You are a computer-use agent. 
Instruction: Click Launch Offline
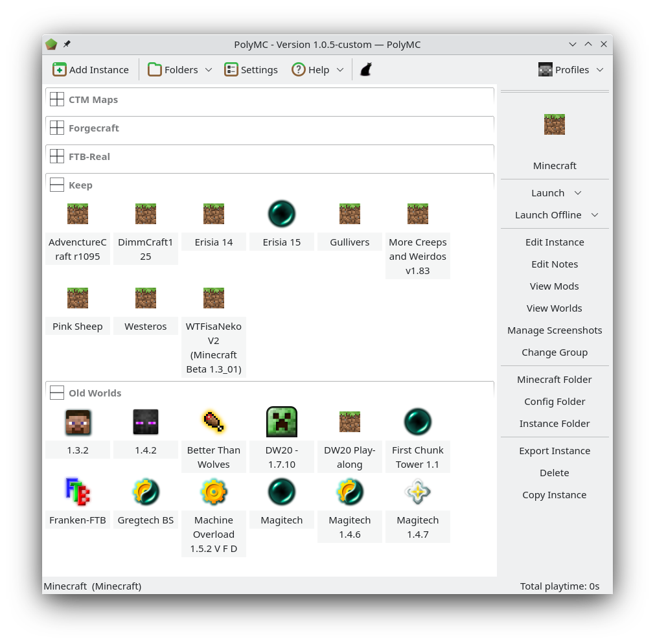click(548, 215)
